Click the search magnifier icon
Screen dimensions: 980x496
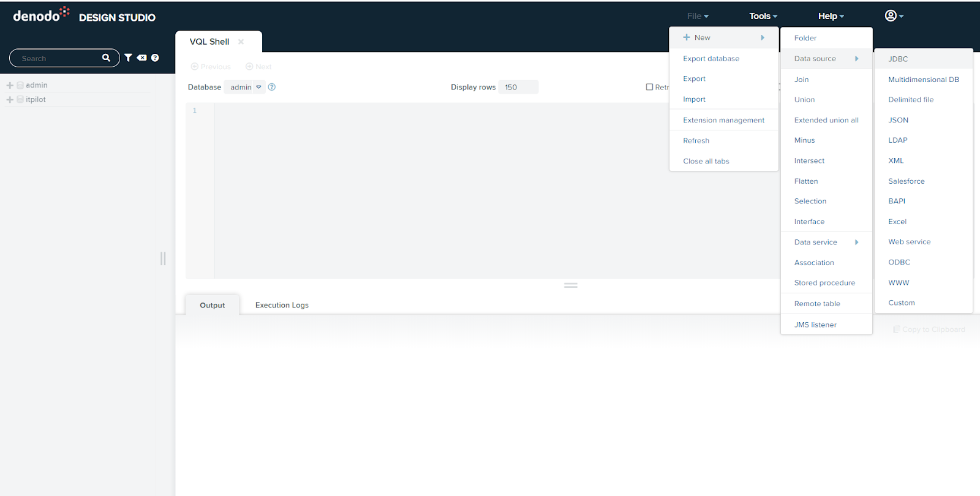pyautogui.click(x=106, y=58)
